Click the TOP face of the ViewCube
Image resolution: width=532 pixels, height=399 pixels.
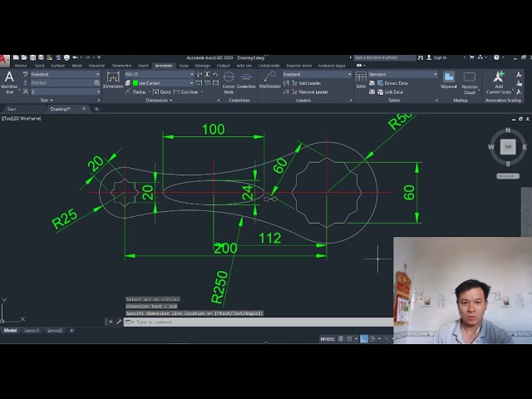pyautogui.click(x=508, y=147)
